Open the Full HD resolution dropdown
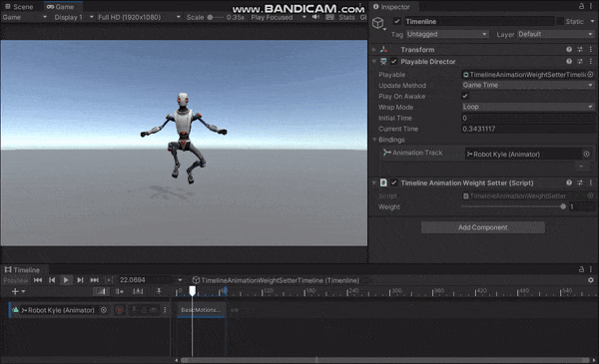Viewport: 599px width, 364px height. click(139, 17)
